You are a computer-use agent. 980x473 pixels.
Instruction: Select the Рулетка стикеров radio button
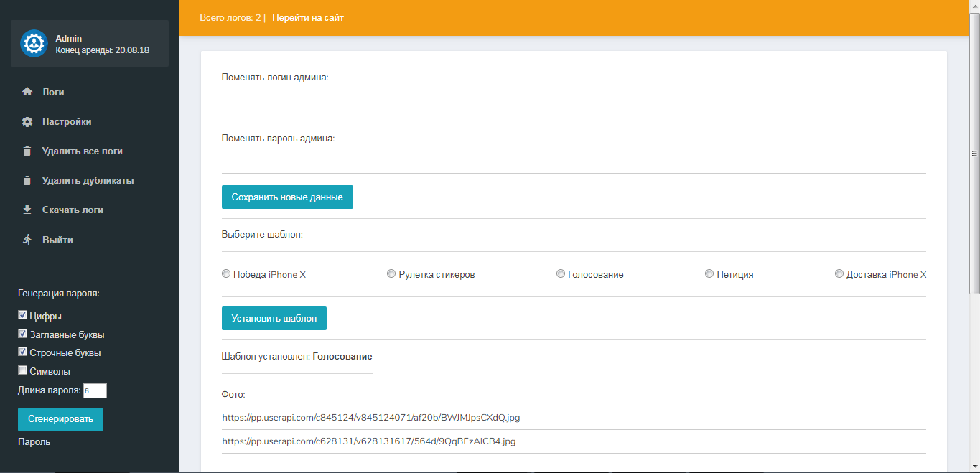tap(391, 274)
